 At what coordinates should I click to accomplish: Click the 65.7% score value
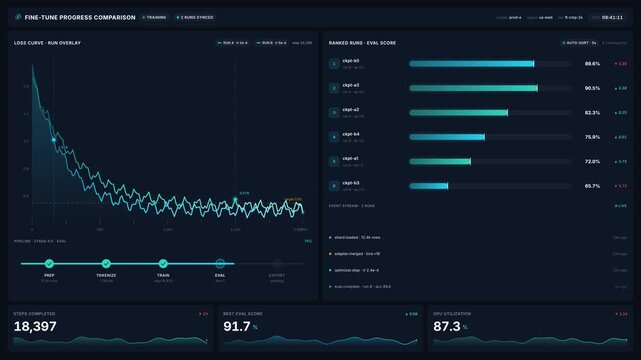[x=592, y=186]
